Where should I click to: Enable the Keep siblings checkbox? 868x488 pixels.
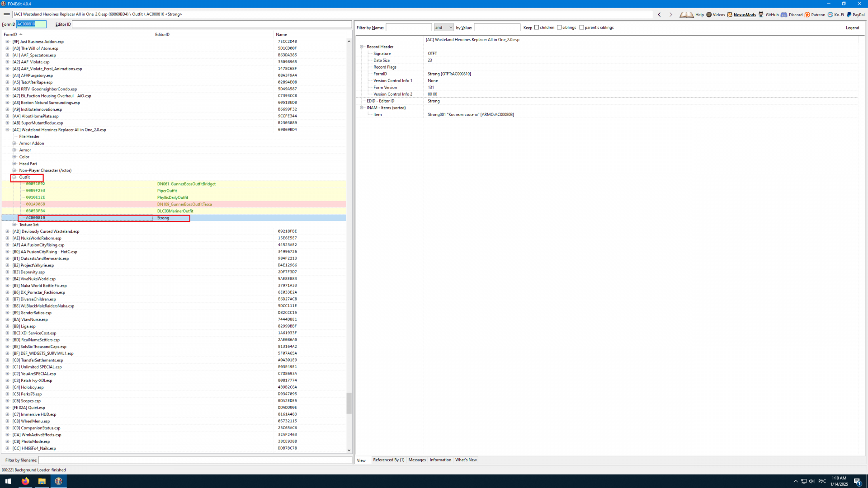[x=559, y=28]
